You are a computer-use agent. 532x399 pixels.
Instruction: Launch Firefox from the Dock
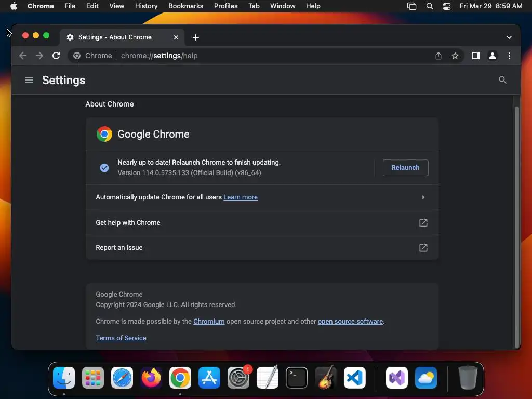pos(151,378)
